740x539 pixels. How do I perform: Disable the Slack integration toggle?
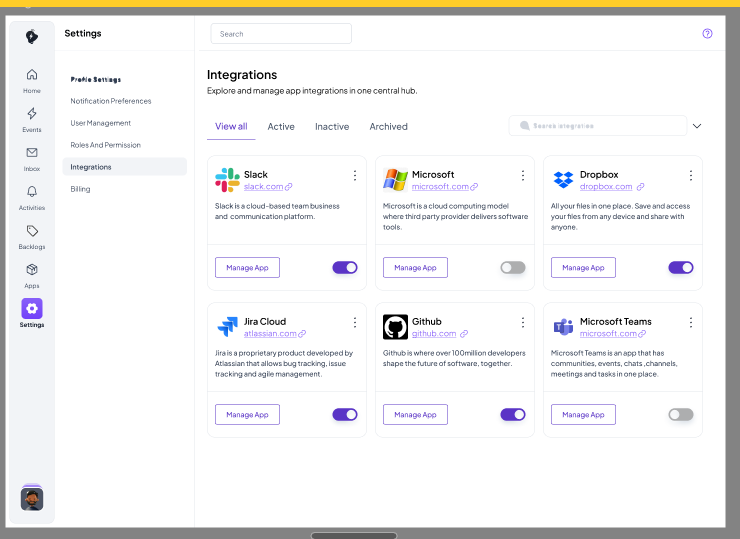(x=345, y=268)
